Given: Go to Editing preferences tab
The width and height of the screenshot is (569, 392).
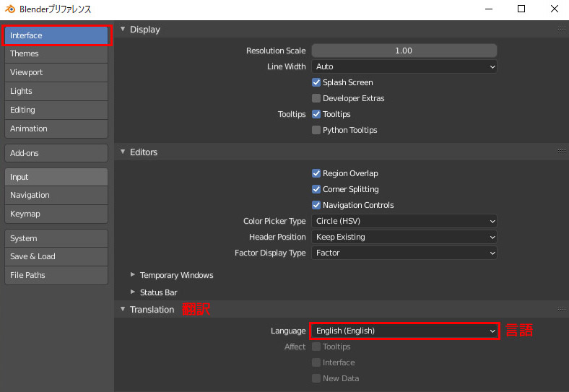Looking at the screenshot, I should pos(56,110).
